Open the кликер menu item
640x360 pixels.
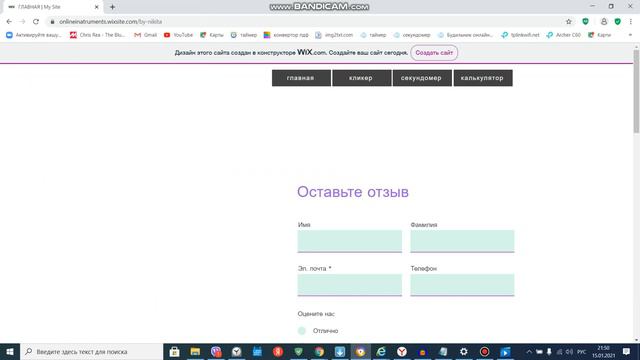tap(362, 78)
